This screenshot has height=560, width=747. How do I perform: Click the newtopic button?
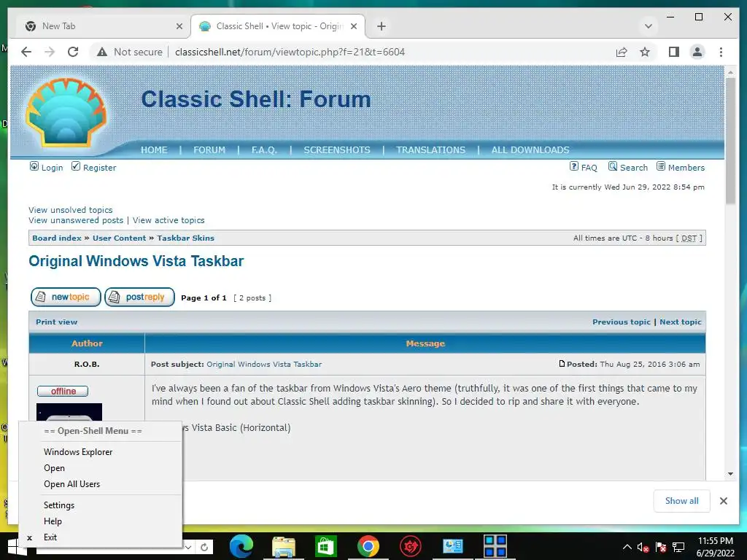(66, 297)
